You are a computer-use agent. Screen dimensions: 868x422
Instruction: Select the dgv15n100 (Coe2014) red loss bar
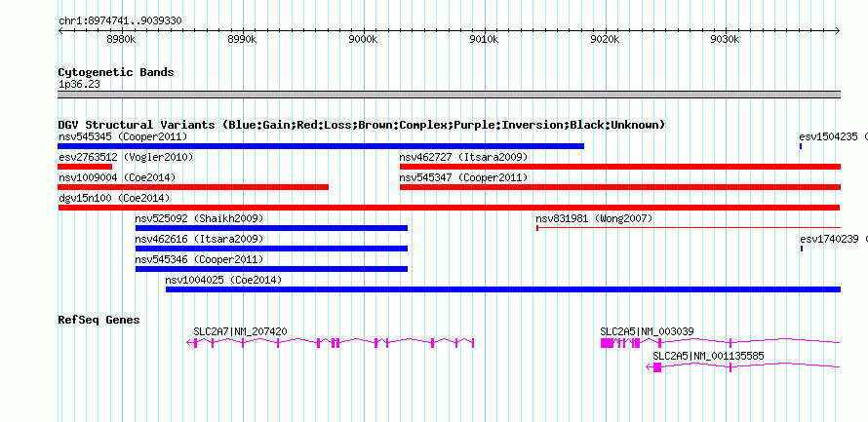click(x=449, y=208)
